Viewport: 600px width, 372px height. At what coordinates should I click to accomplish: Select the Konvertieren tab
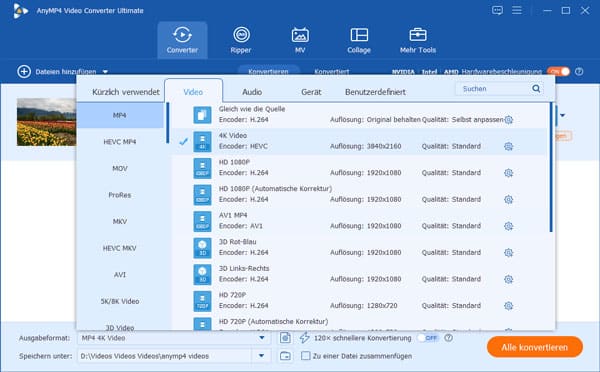pyautogui.click(x=268, y=71)
